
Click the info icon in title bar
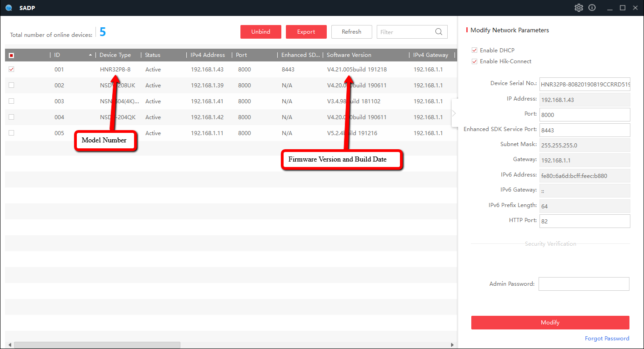click(592, 8)
